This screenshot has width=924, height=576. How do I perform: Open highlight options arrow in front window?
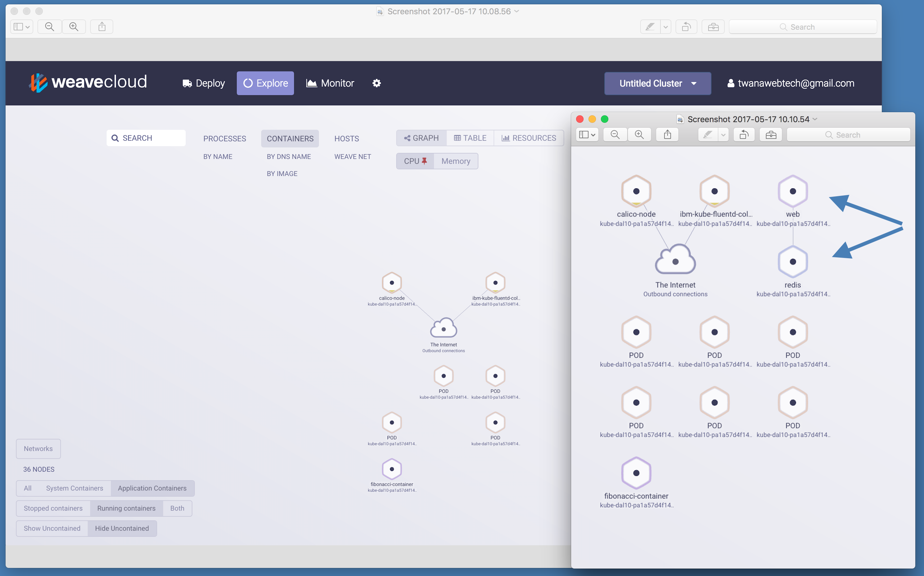point(723,135)
